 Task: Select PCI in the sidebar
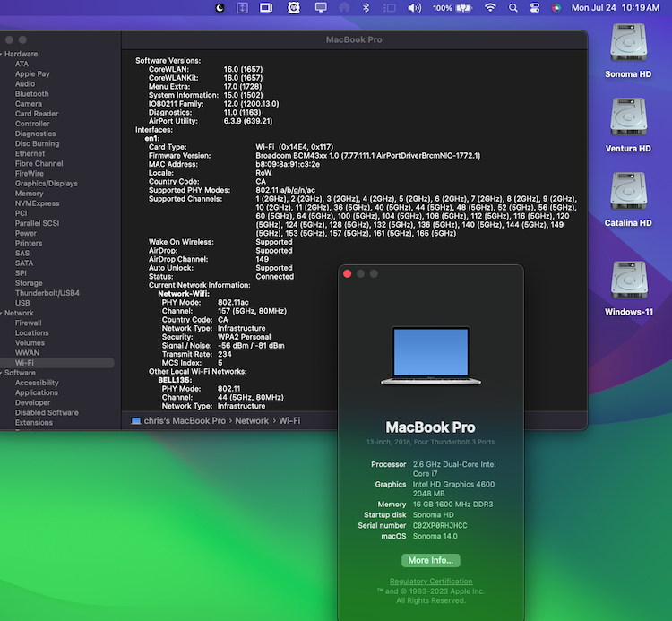[x=21, y=213]
